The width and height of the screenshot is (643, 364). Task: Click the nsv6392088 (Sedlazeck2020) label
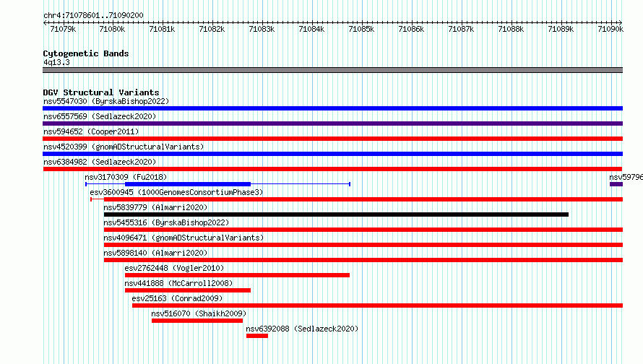[302, 329]
